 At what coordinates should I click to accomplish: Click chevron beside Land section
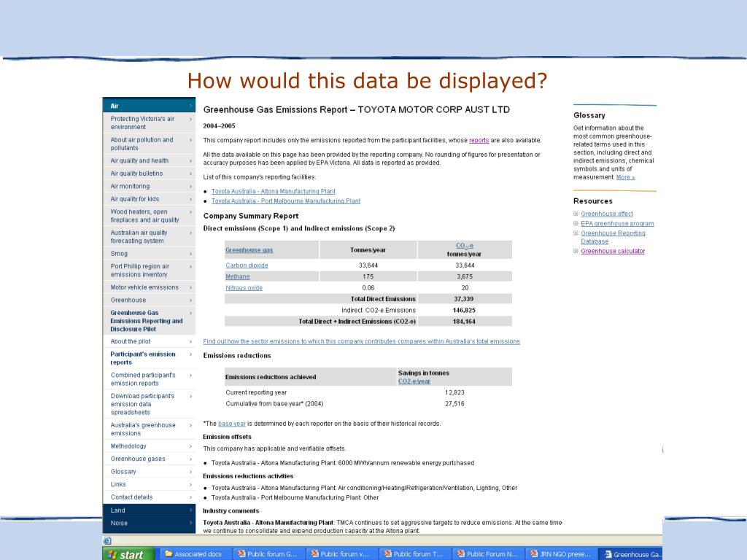coord(190,510)
